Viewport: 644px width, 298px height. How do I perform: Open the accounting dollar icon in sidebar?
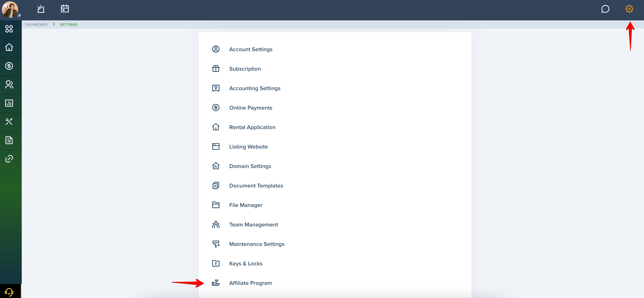pyautogui.click(x=9, y=66)
